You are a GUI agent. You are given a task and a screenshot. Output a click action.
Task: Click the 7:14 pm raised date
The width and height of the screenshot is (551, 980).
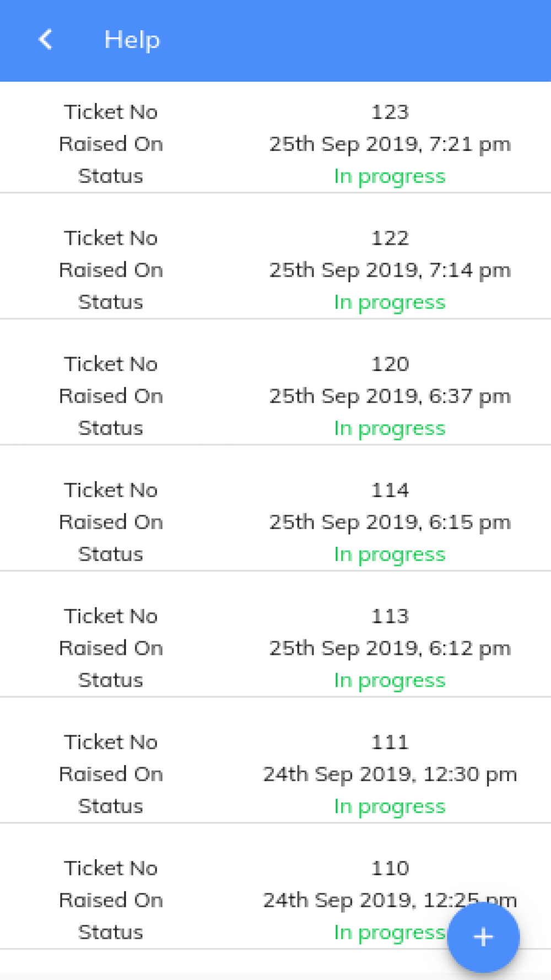pyautogui.click(x=390, y=271)
